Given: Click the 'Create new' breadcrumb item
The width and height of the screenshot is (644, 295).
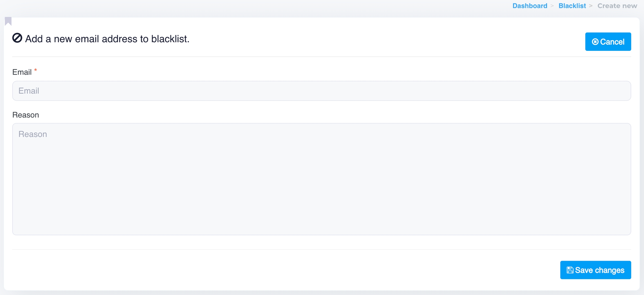Looking at the screenshot, I should 617,6.
